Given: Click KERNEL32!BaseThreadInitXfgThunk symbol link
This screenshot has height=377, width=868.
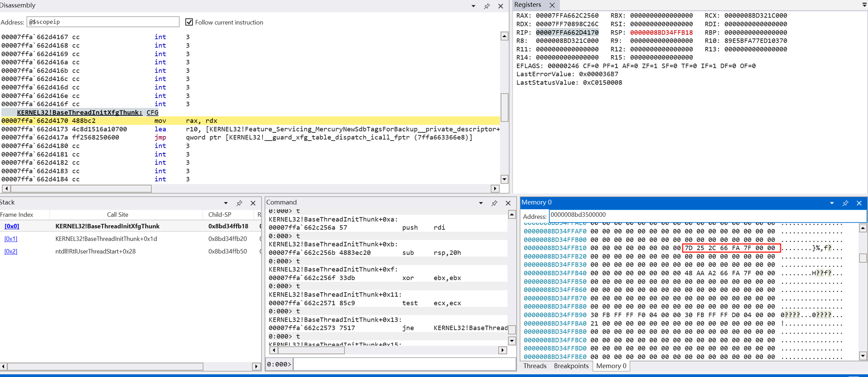Looking at the screenshot, I should pyautogui.click(x=79, y=112).
